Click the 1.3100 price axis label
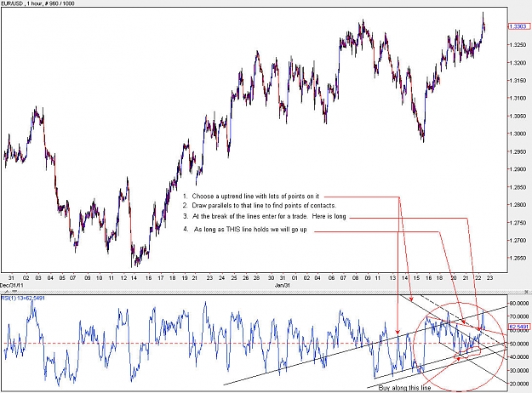The height and width of the screenshot is (393, 532). (x=518, y=98)
